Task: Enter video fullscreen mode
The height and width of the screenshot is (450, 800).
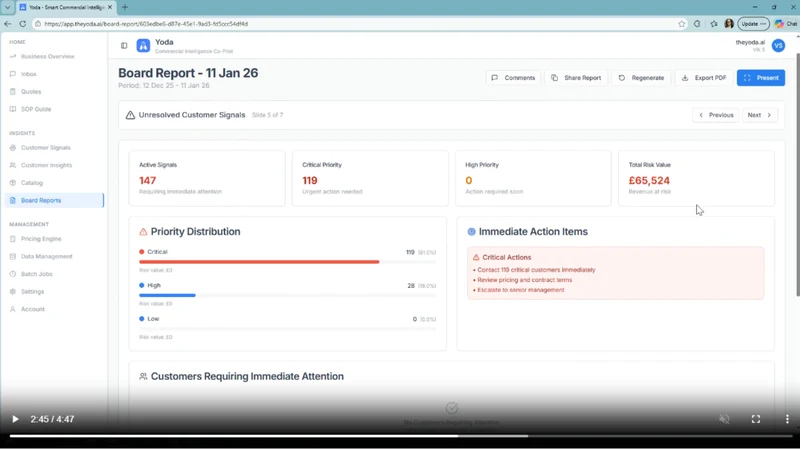Action: point(756,419)
